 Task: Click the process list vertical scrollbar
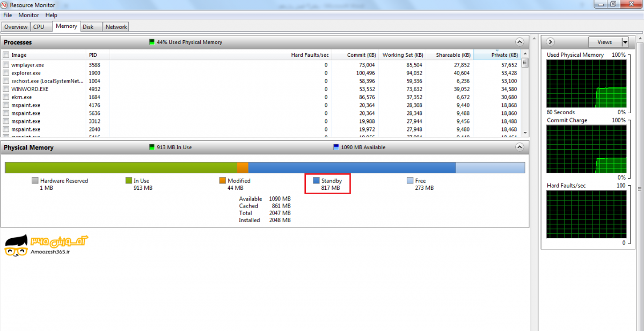[525, 97]
